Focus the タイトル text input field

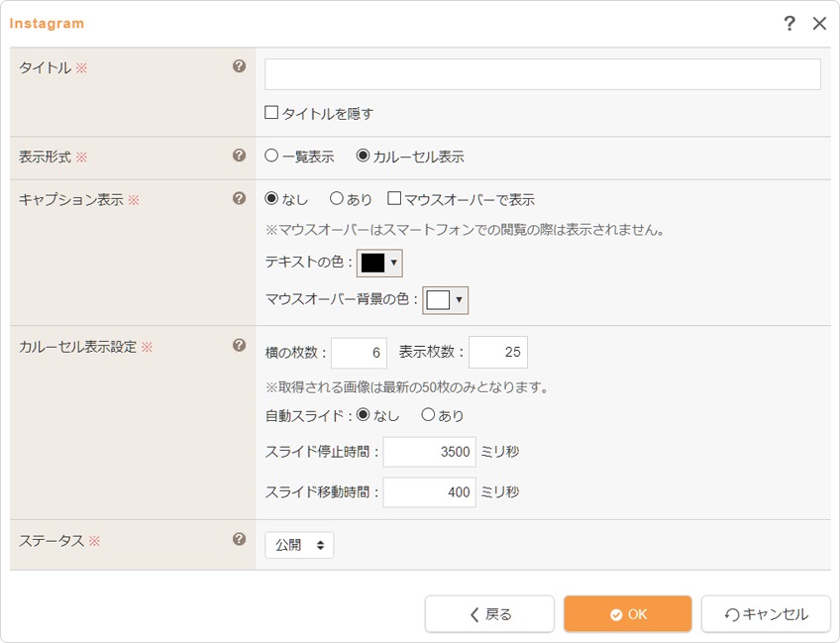tap(542, 74)
